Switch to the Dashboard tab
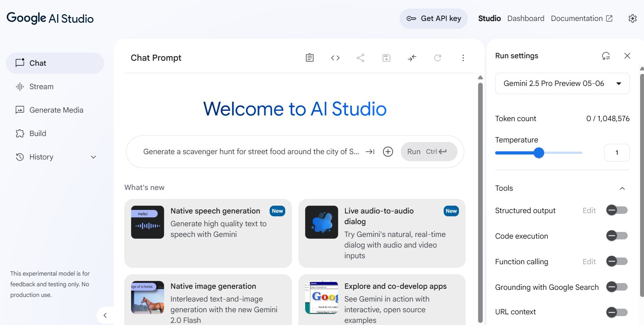The image size is (644, 325). (x=526, y=18)
